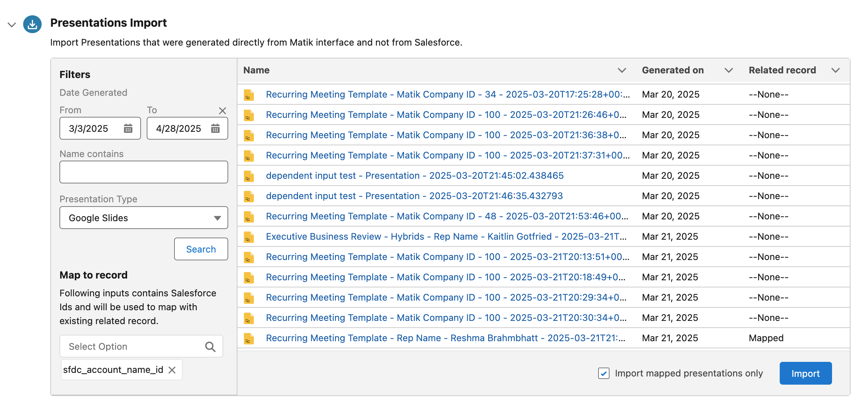Click slides icon for dependent input test 21:45:02
The width and height of the screenshot is (868, 411).
pos(249,176)
